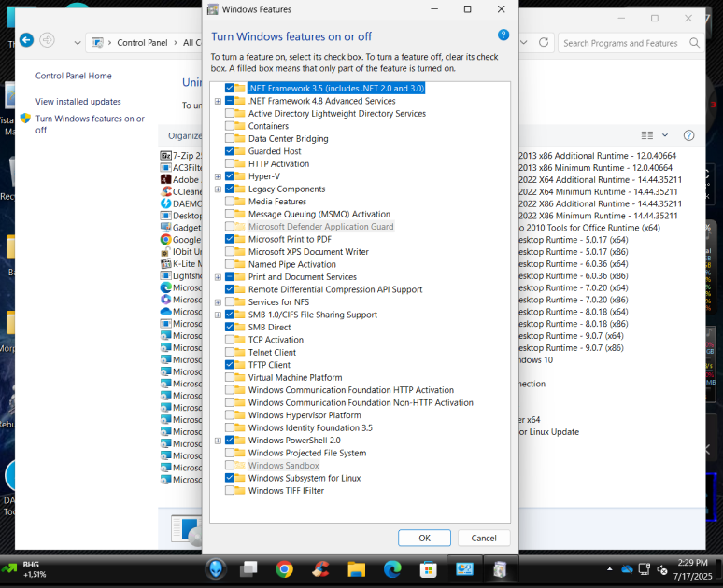The height and width of the screenshot is (588, 723).
Task: Cancel the Windows Features dialog
Action: coord(484,538)
